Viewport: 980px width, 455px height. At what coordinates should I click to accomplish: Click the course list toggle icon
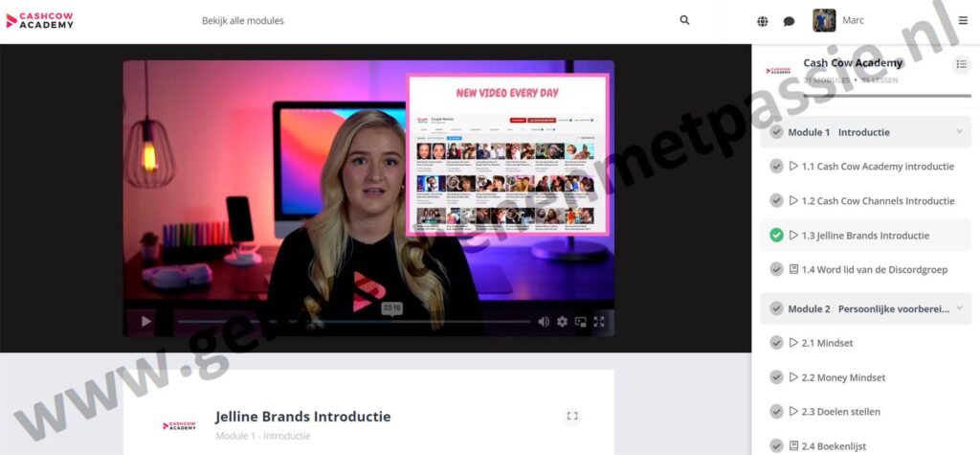960,64
